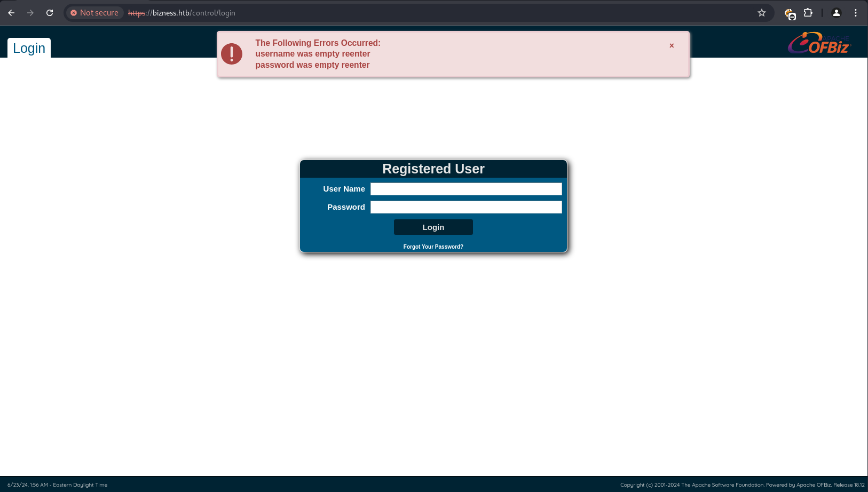Open the cookie extension icon in toolbar

tap(790, 13)
